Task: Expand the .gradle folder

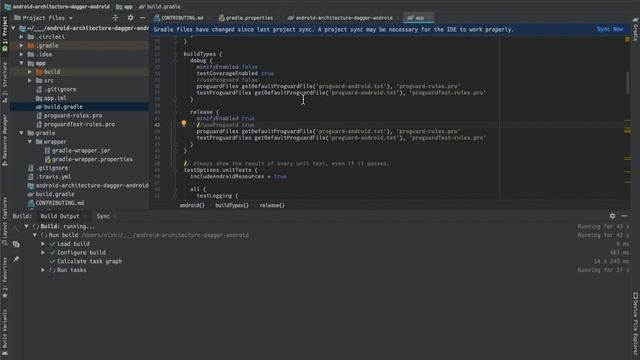Action: pyautogui.click(x=22, y=46)
